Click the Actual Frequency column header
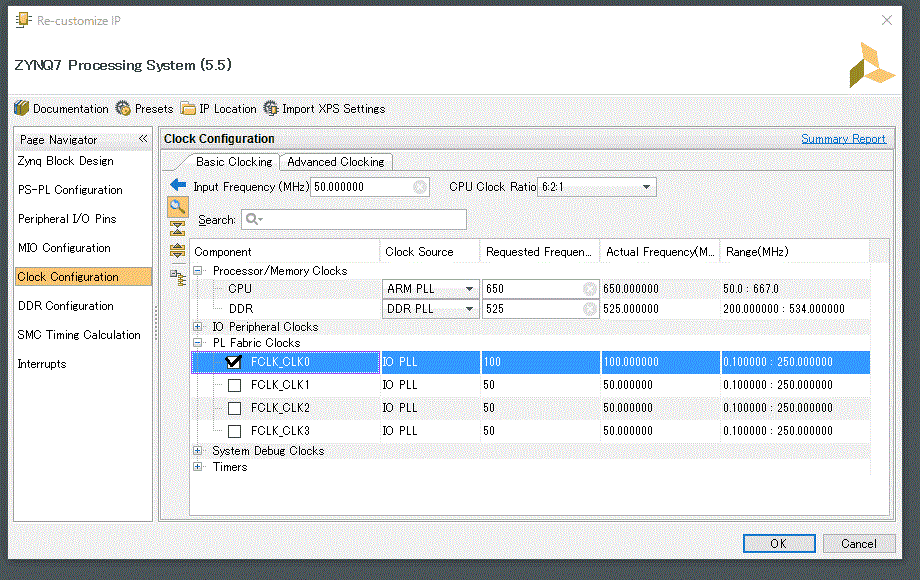The width and height of the screenshot is (920, 580). [660, 252]
